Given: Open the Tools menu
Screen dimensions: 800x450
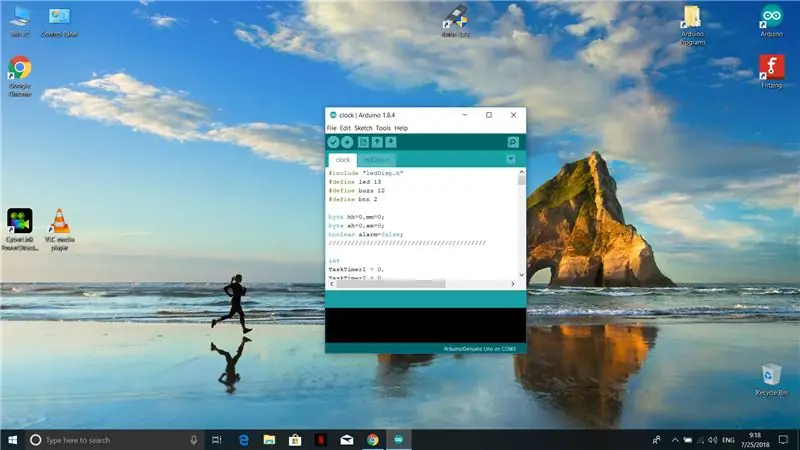Looking at the screenshot, I should click(383, 128).
